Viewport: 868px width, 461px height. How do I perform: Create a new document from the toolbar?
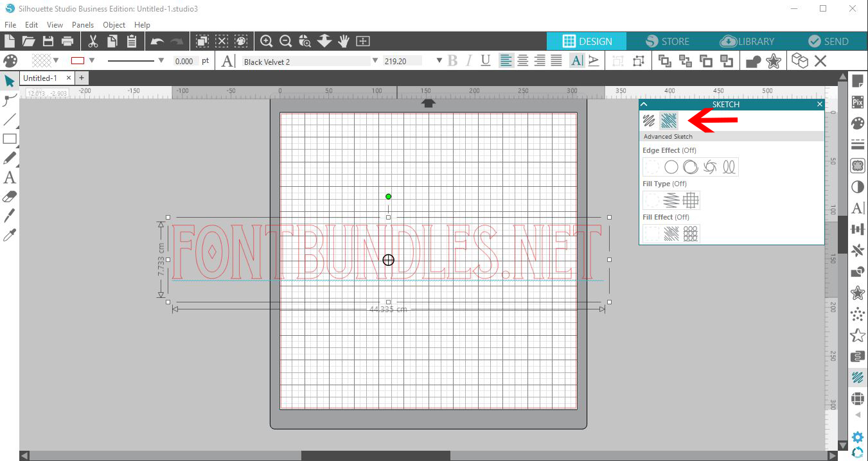click(9, 41)
